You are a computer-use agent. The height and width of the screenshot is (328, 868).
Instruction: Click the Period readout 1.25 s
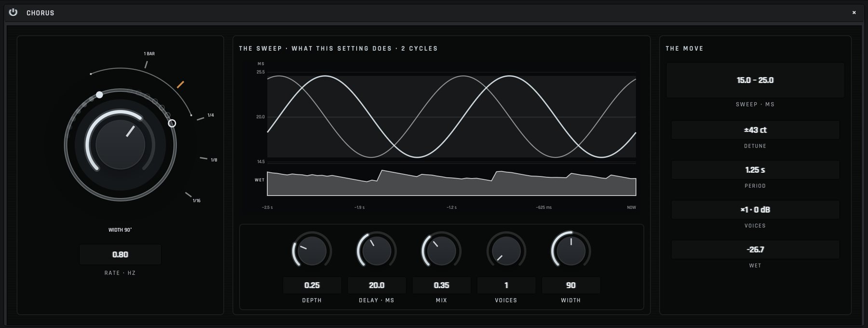[x=755, y=170]
